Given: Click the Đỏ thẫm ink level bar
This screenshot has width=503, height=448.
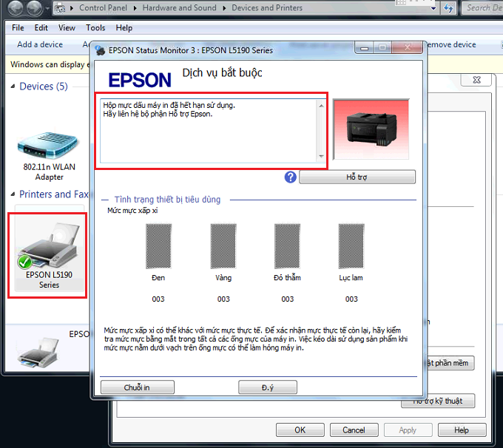Looking at the screenshot, I should pos(287,246).
